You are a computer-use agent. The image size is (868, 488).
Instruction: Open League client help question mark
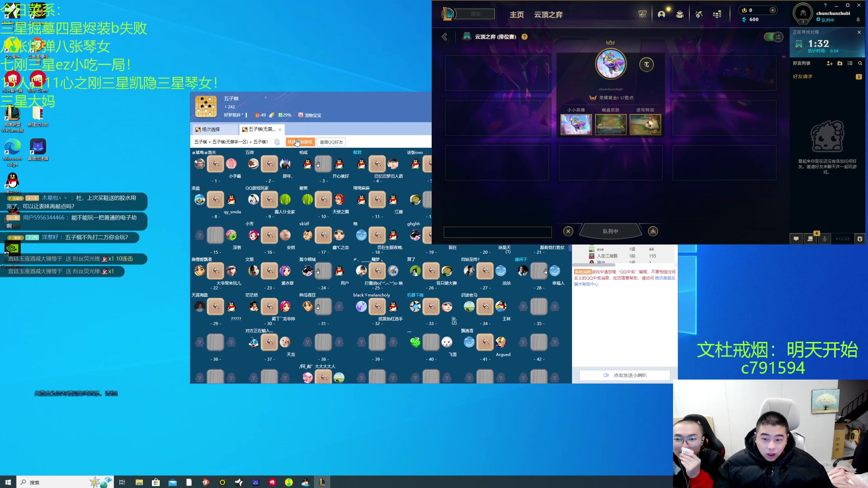click(825, 5)
